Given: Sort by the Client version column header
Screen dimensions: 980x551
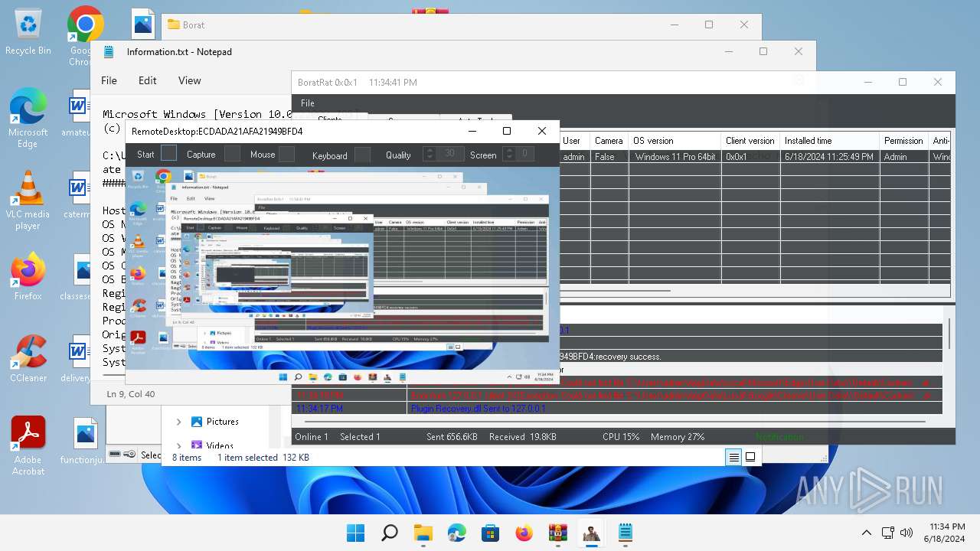Looking at the screenshot, I should click(x=750, y=141).
